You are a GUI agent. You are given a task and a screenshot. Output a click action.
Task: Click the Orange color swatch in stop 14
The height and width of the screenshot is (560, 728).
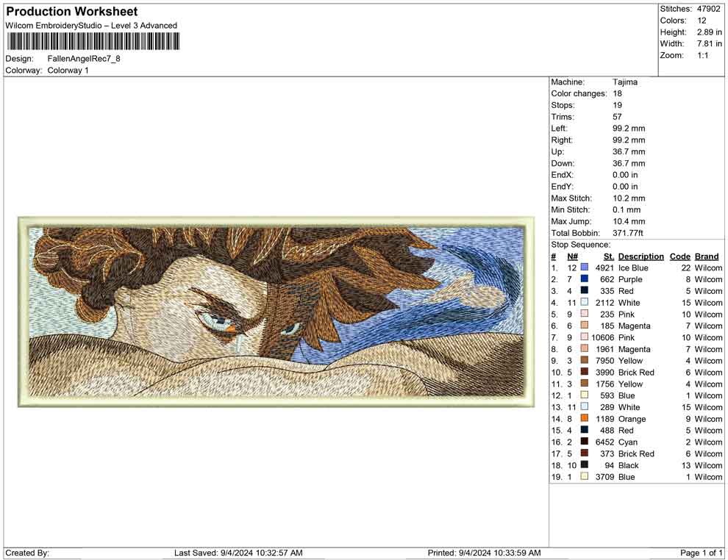(584, 418)
